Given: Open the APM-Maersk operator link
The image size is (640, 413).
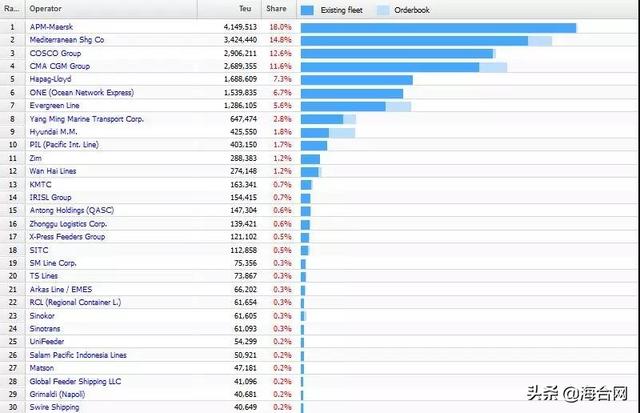Looking at the screenshot, I should [x=51, y=27].
